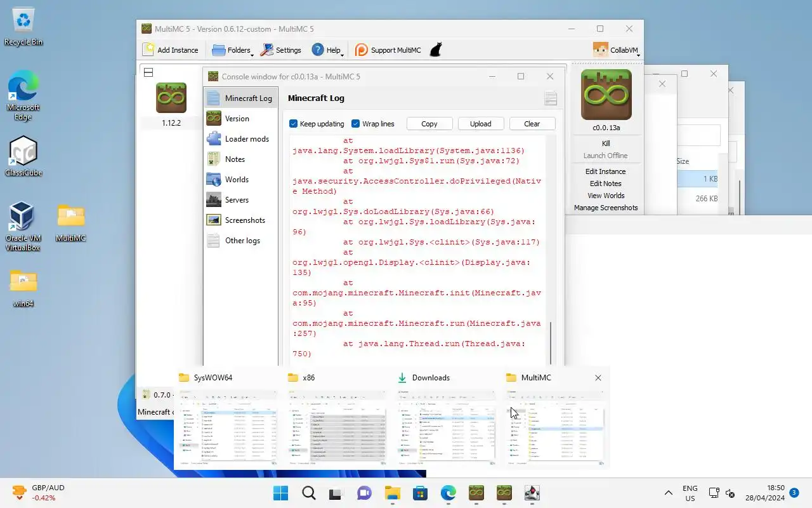Collapse the instance group toggle box
Image resolution: width=812 pixels, height=508 pixels.
(x=148, y=72)
